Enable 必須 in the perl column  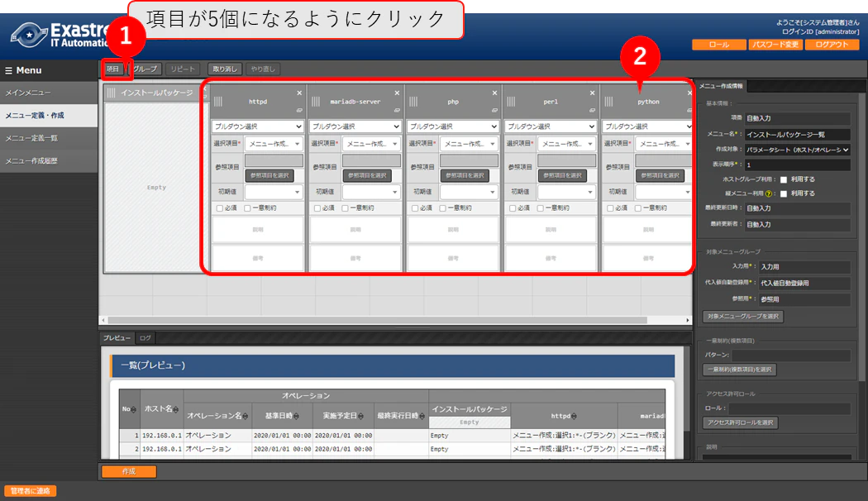tap(513, 208)
